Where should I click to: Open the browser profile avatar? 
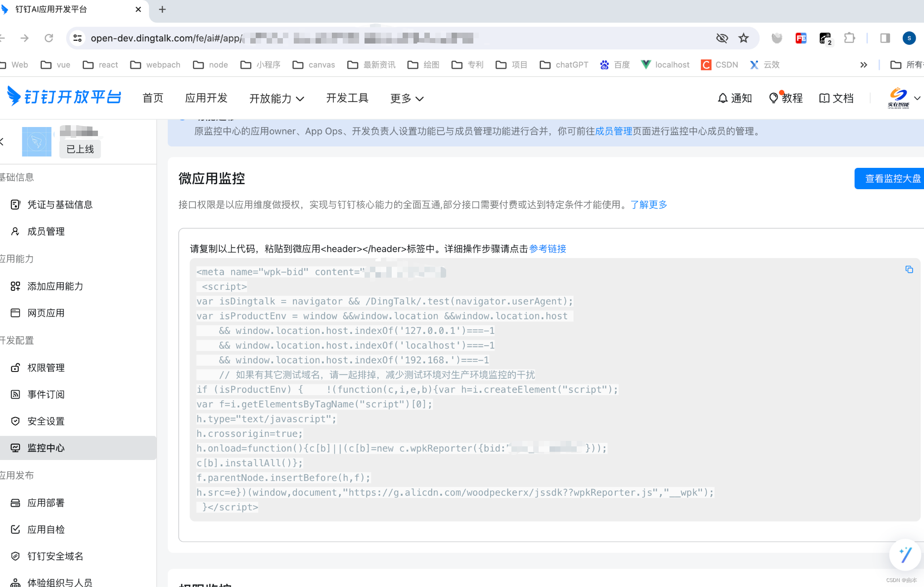(909, 38)
